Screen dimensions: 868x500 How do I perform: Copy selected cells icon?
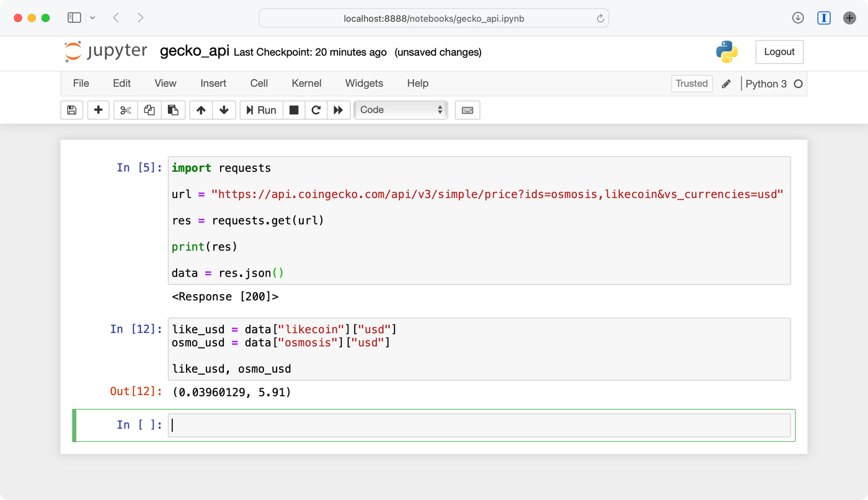[x=149, y=110]
